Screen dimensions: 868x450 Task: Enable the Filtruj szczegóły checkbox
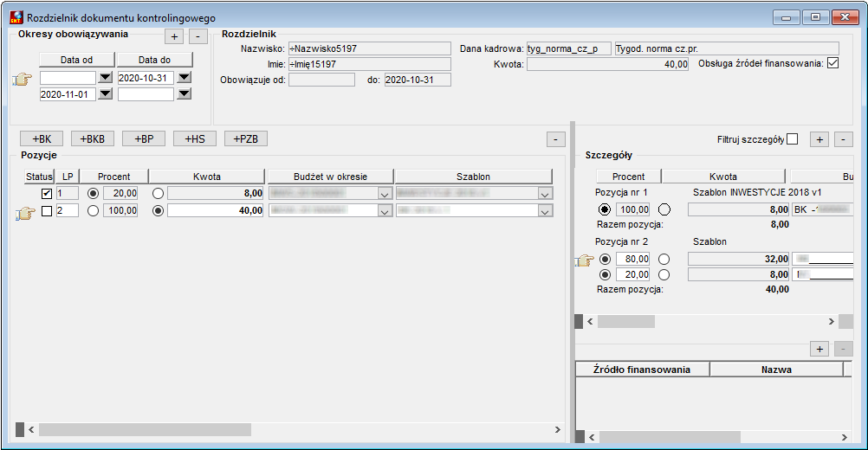[x=792, y=139]
